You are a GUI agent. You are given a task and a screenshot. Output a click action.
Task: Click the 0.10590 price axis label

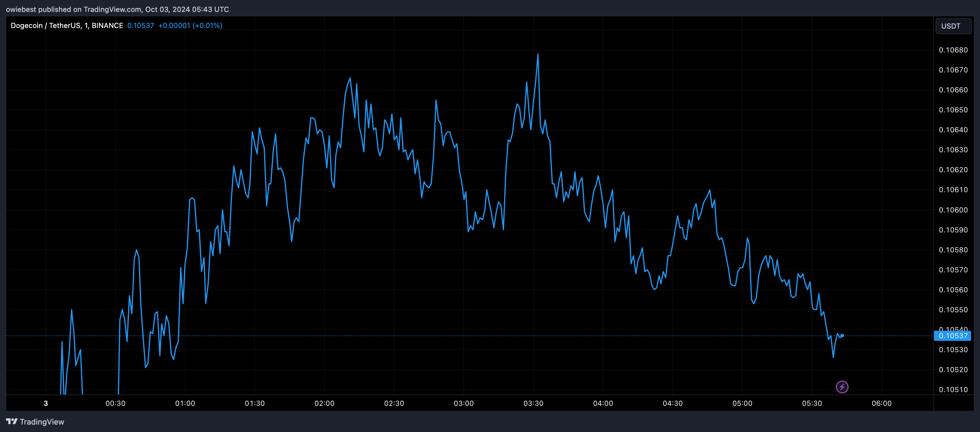click(953, 230)
